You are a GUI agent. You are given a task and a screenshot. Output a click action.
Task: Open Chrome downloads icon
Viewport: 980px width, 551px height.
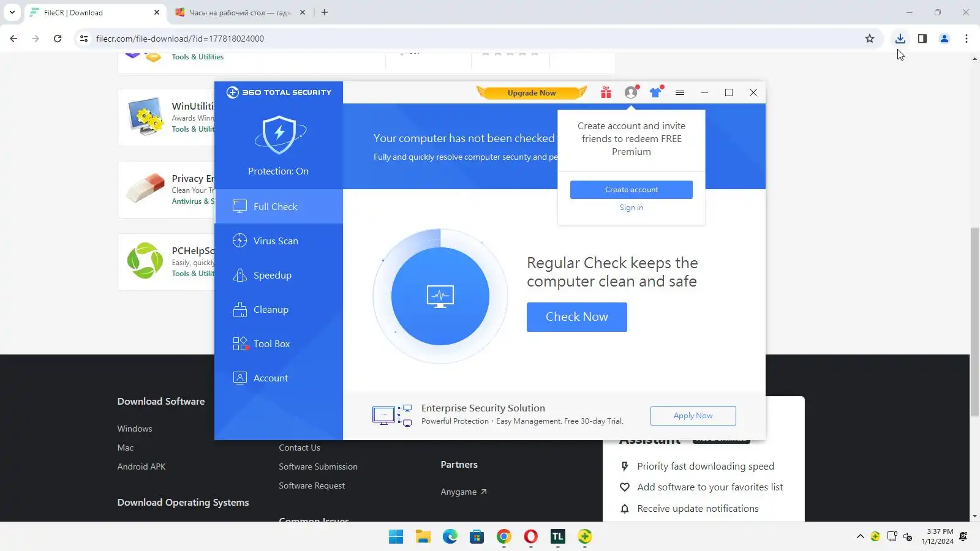coord(900,39)
